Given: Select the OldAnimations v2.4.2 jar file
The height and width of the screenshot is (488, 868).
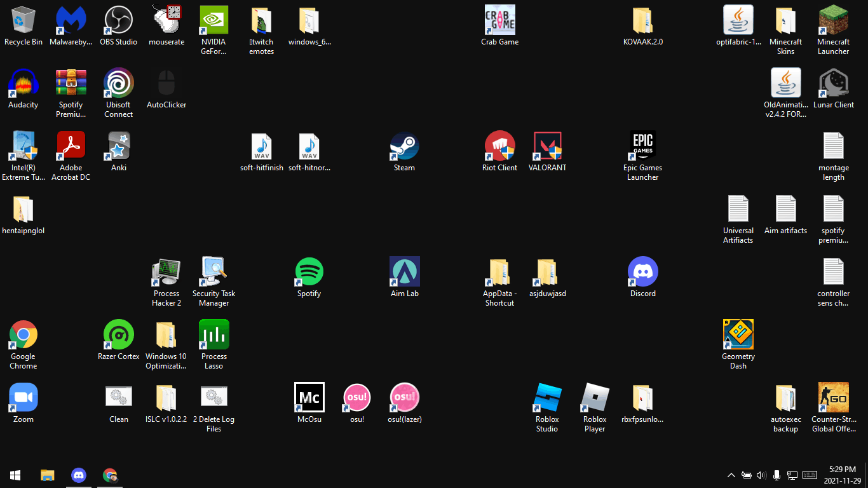Looking at the screenshot, I should click(x=786, y=83).
